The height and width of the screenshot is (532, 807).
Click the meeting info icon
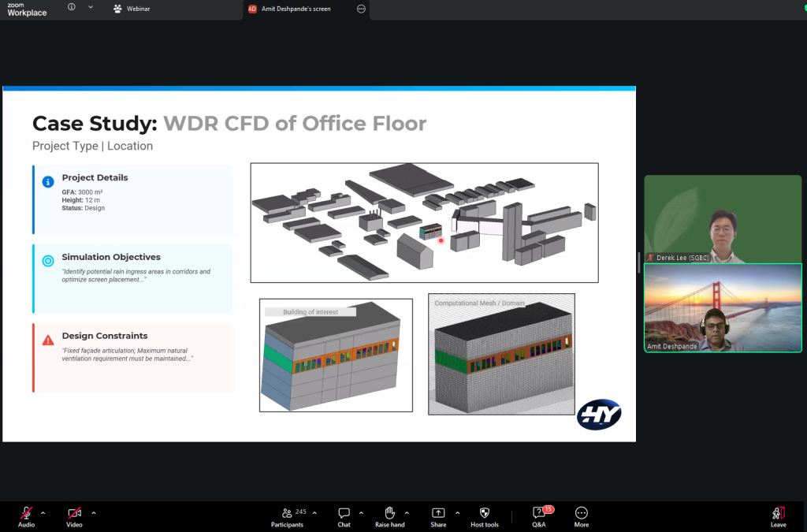point(72,7)
